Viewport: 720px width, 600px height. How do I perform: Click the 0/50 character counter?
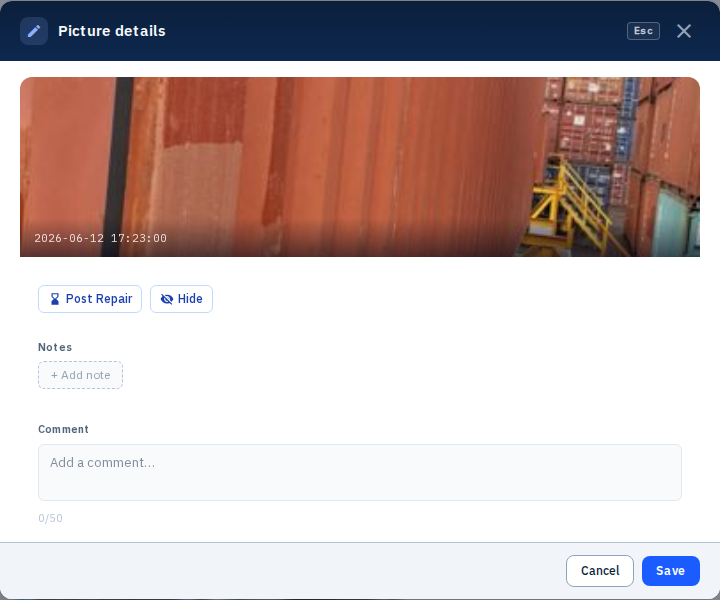[51, 518]
